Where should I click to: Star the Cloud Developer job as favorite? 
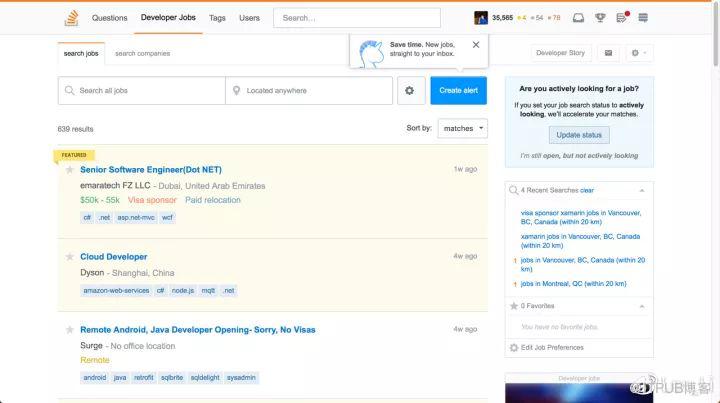tap(70, 257)
